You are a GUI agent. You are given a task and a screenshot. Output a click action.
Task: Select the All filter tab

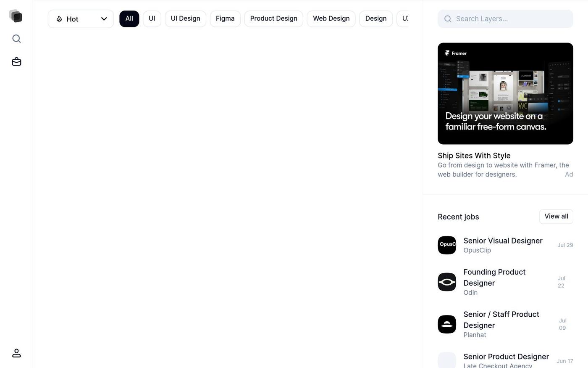[x=129, y=19]
